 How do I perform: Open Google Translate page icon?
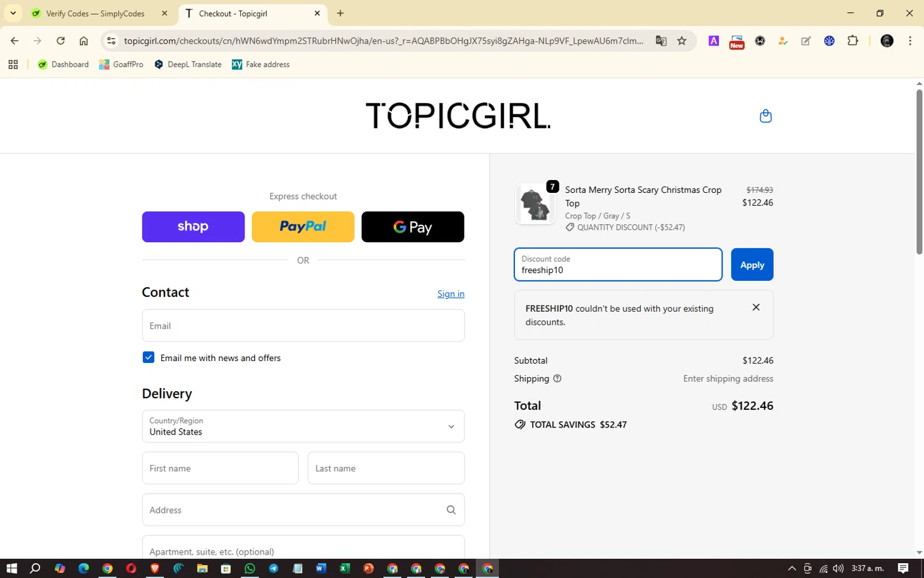(661, 41)
